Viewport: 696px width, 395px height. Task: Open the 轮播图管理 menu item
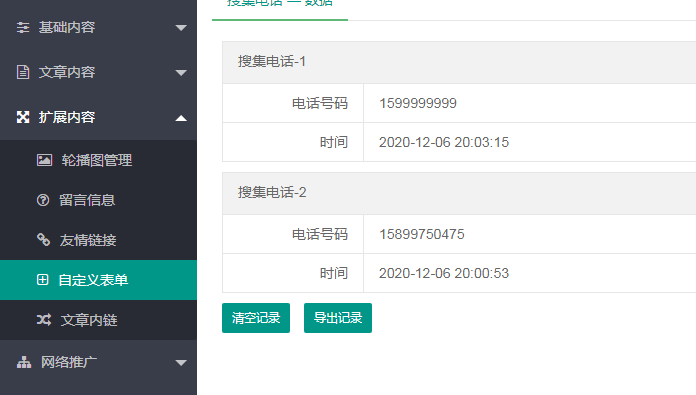click(x=98, y=160)
